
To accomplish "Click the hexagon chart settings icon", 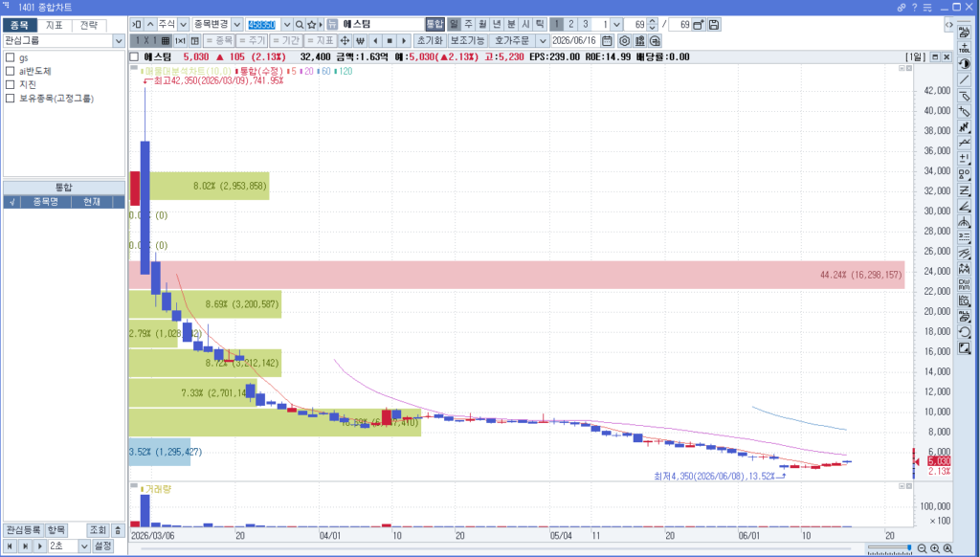I will (624, 40).
